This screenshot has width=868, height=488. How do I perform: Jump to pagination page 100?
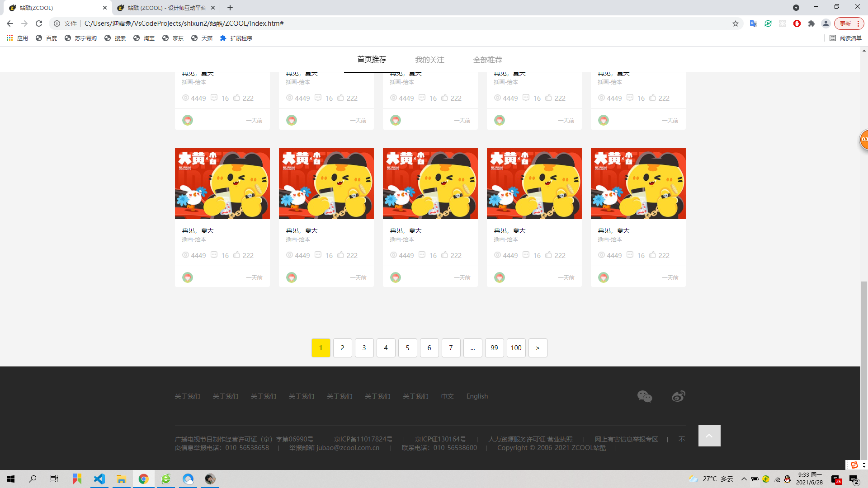pyautogui.click(x=516, y=348)
